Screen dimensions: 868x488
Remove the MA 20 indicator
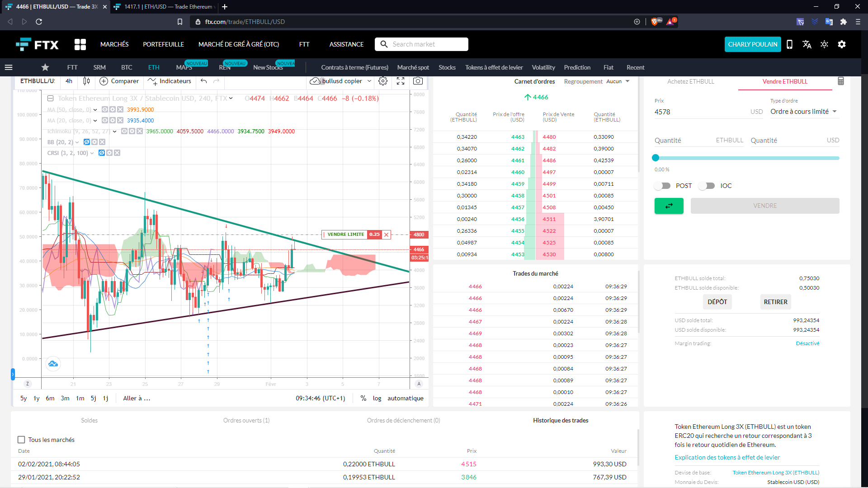coord(120,120)
